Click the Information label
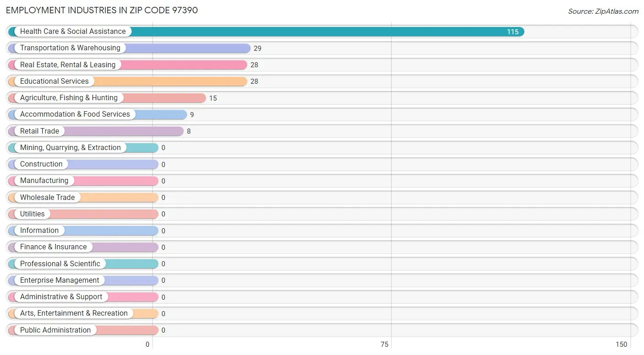644x355 pixels. click(39, 231)
